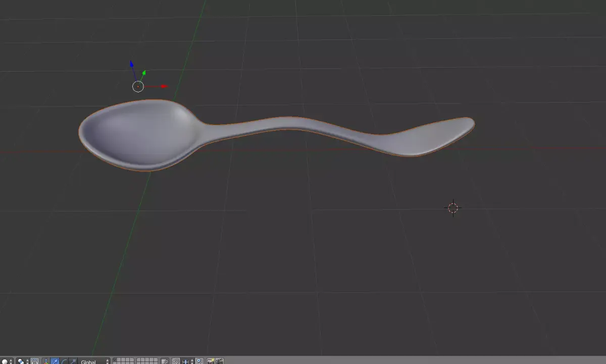Select the scale manipulator icon
The width and height of the screenshot is (606, 364).
(74, 360)
